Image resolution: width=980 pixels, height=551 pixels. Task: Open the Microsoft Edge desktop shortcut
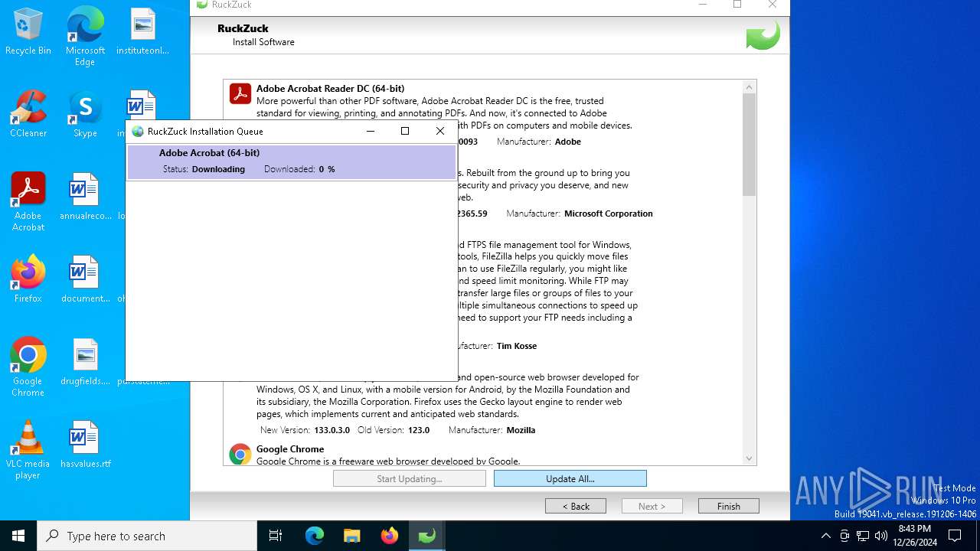(85, 36)
